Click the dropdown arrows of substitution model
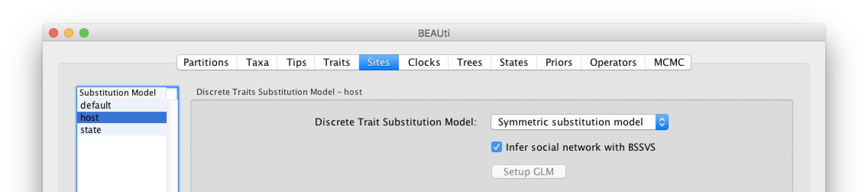Viewport: 868px width, 192px height. (662, 122)
